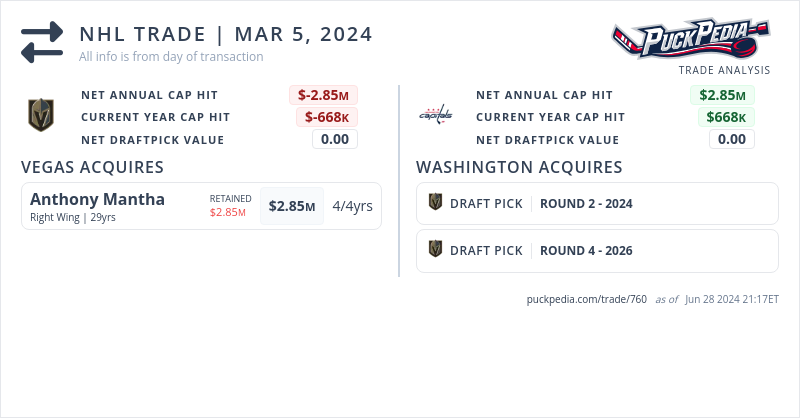Click the PuckPedia logo

coord(691,40)
